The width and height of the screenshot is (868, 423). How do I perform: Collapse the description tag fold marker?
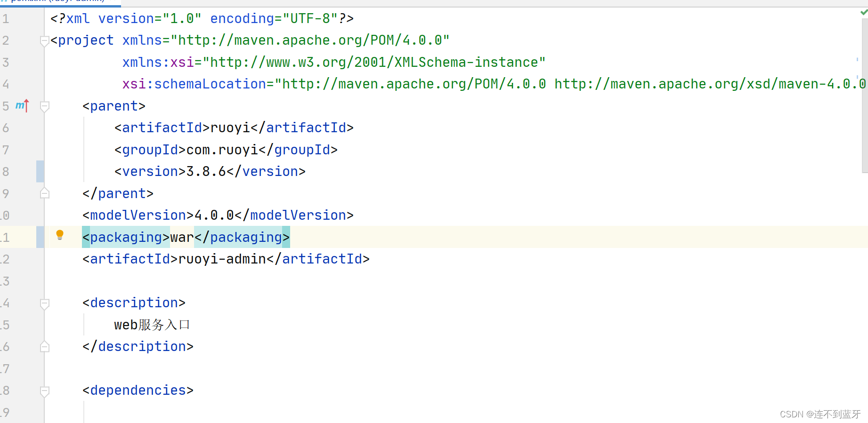(45, 303)
